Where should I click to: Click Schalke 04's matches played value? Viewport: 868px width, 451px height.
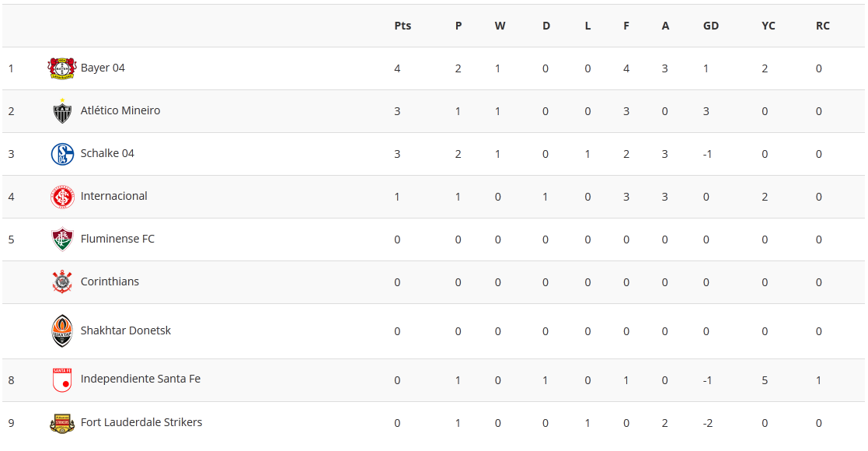(458, 154)
